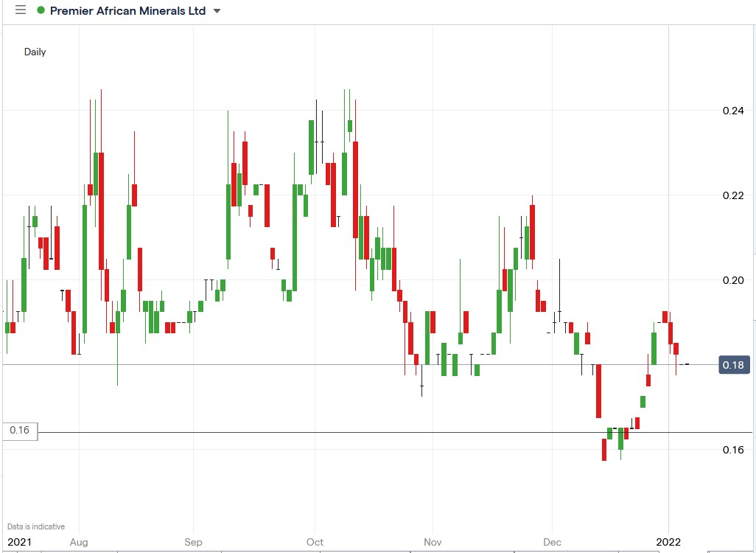
Task: Click the 2022 label on time axis
Action: pyautogui.click(x=668, y=541)
